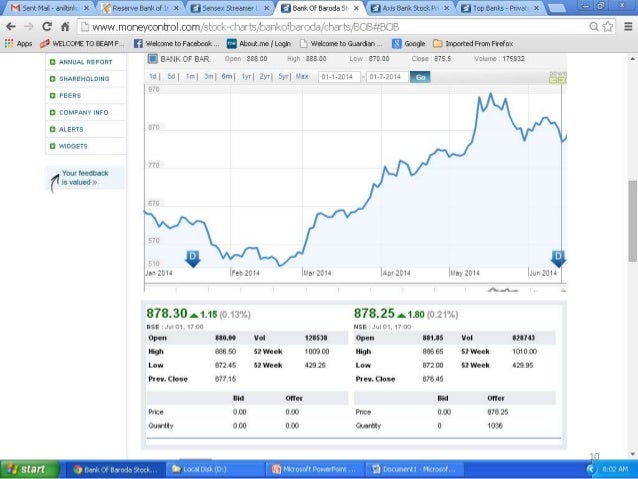Select the 5d chart range
The image size is (638, 479).
tap(171, 77)
